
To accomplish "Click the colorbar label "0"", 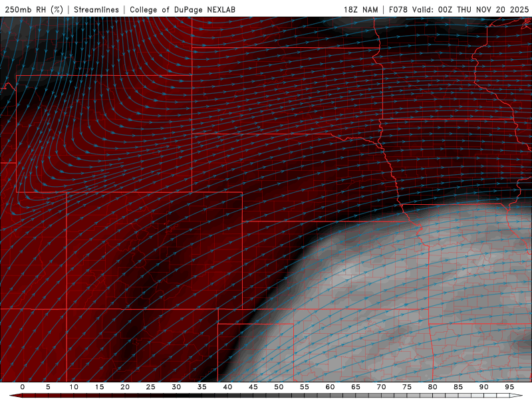I will pyautogui.click(x=23, y=387).
